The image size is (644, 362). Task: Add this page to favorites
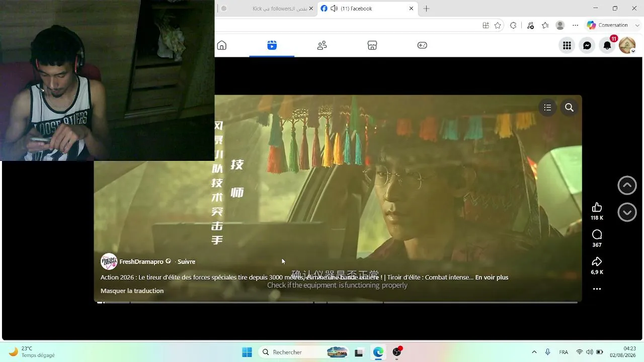pyautogui.click(x=498, y=25)
